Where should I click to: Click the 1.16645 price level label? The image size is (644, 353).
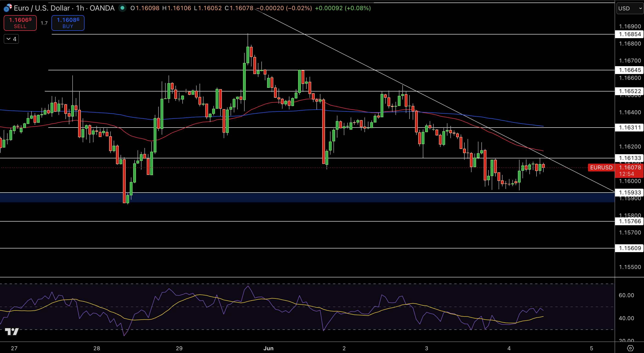coord(630,70)
